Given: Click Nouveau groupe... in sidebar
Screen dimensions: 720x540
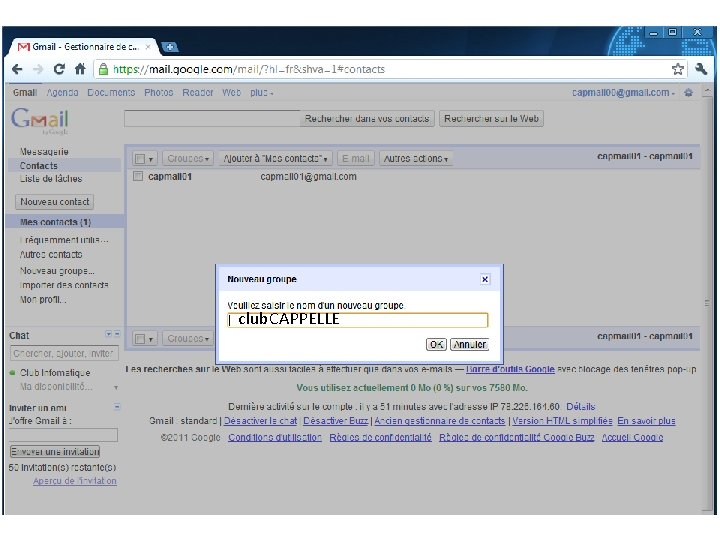Looking at the screenshot, I should (57, 271).
